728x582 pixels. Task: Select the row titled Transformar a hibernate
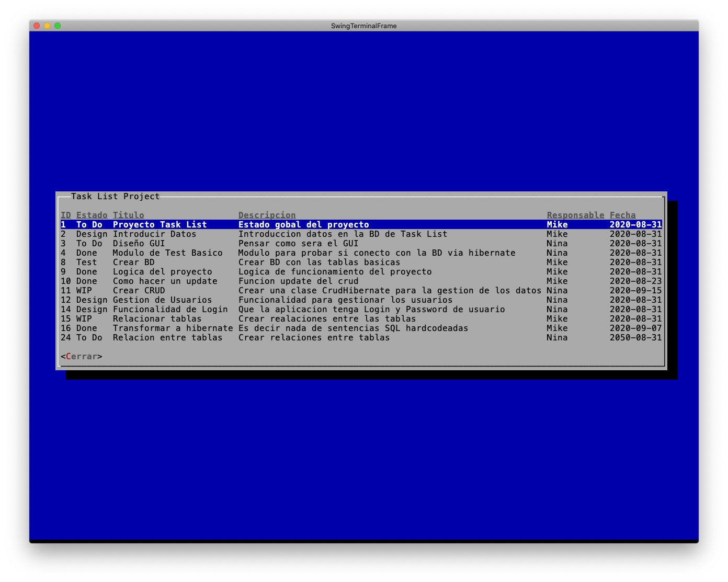361,328
